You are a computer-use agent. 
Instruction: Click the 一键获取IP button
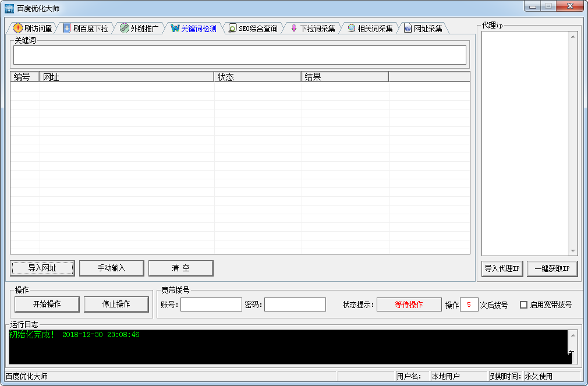[552, 268]
